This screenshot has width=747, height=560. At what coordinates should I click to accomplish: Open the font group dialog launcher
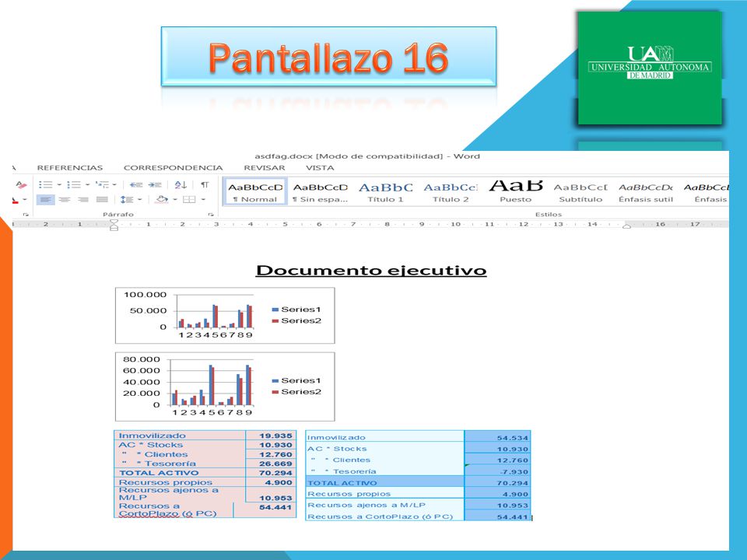click(x=26, y=215)
